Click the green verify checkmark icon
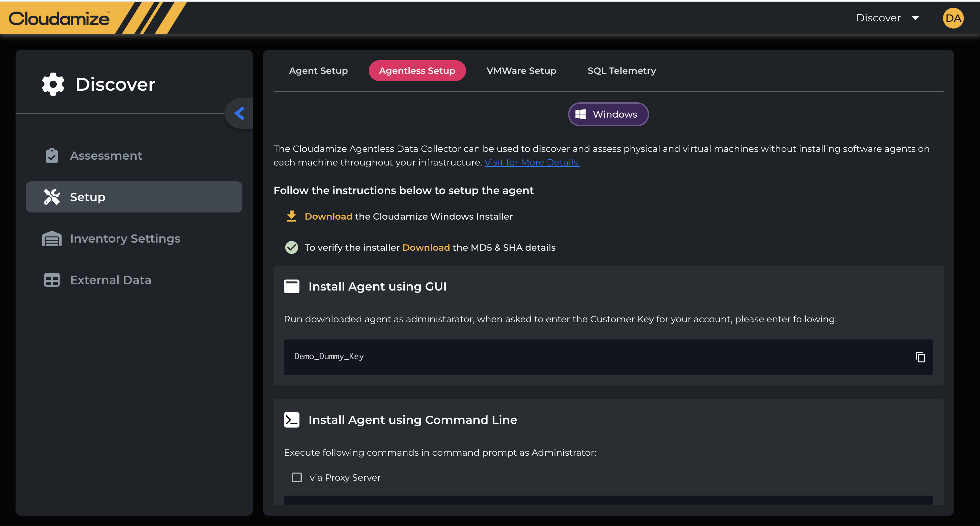This screenshot has width=980, height=526. [x=291, y=247]
